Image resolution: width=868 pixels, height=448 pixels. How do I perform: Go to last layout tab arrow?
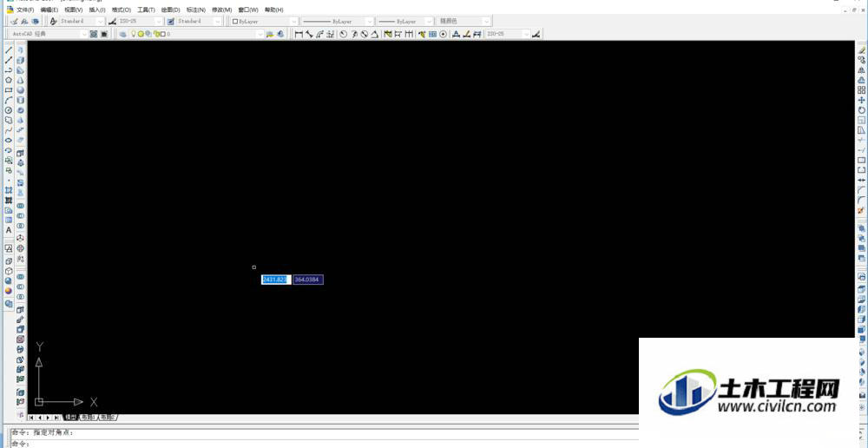57,417
